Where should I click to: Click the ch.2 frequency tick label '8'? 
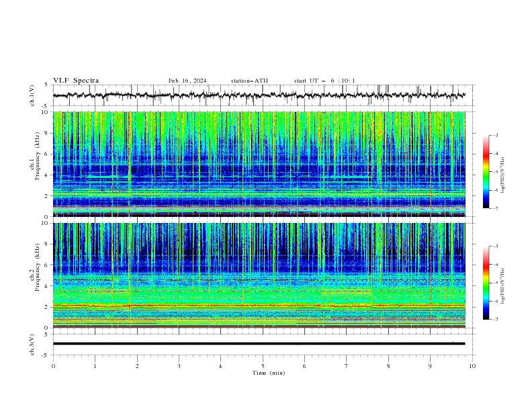(x=48, y=244)
